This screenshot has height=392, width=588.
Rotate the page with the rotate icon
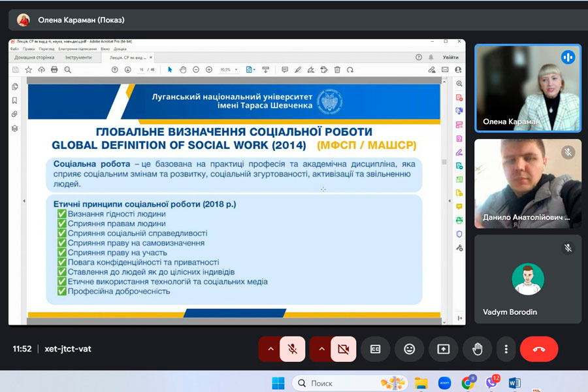[x=350, y=70]
